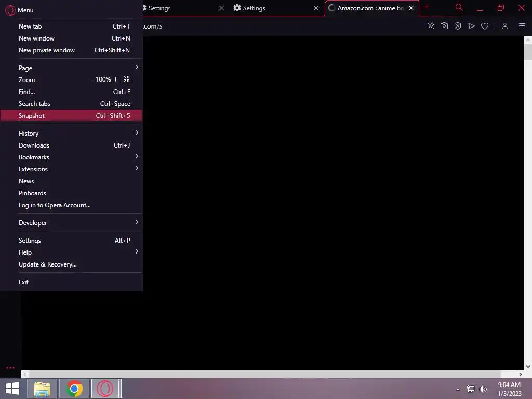
Task: Open the network status tray icon
Action: pos(471,389)
